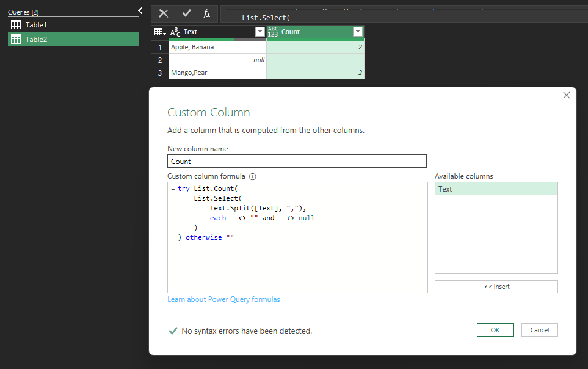Screen dimensions: 588x369
Task: Click the New column name field
Action: point(297,161)
